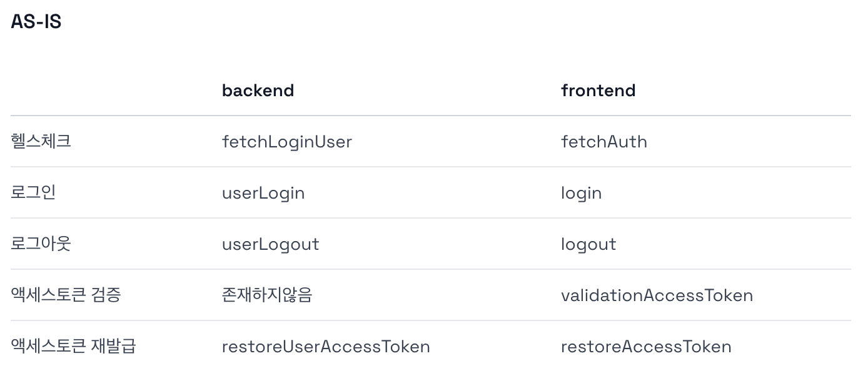Click the 액세스토큰 검증 row label
Viewport: 868px width, 376px height.
pyautogui.click(x=66, y=295)
